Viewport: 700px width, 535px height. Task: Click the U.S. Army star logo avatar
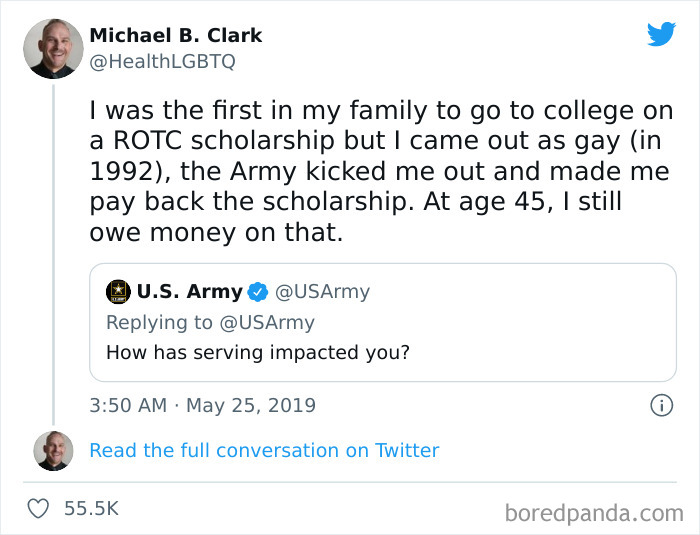point(118,292)
